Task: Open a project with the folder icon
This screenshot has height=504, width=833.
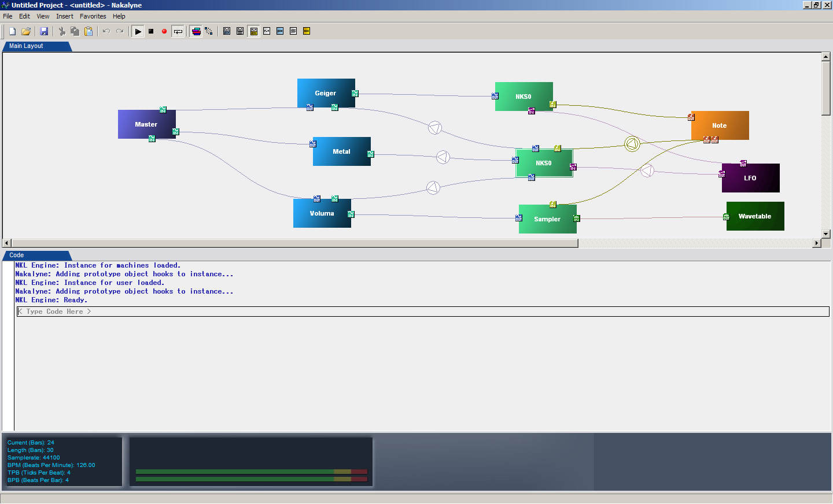Action: click(x=26, y=31)
